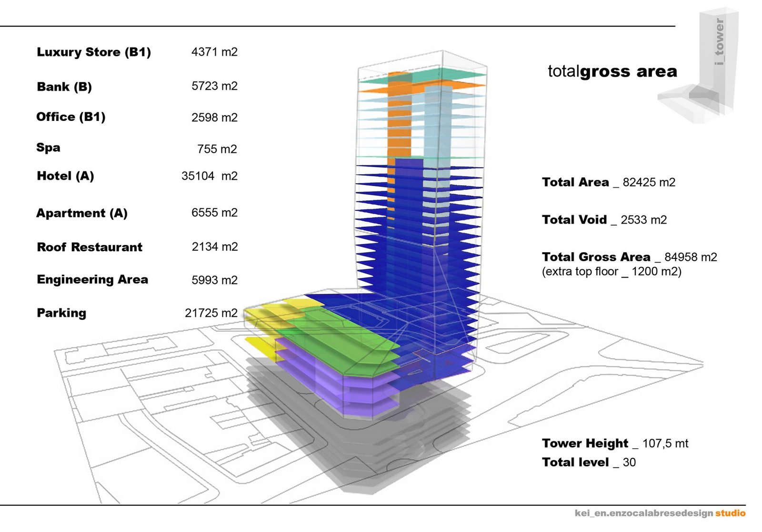This screenshot has height=532, width=762.
Task: Select the Spa label
Action: 48,148
